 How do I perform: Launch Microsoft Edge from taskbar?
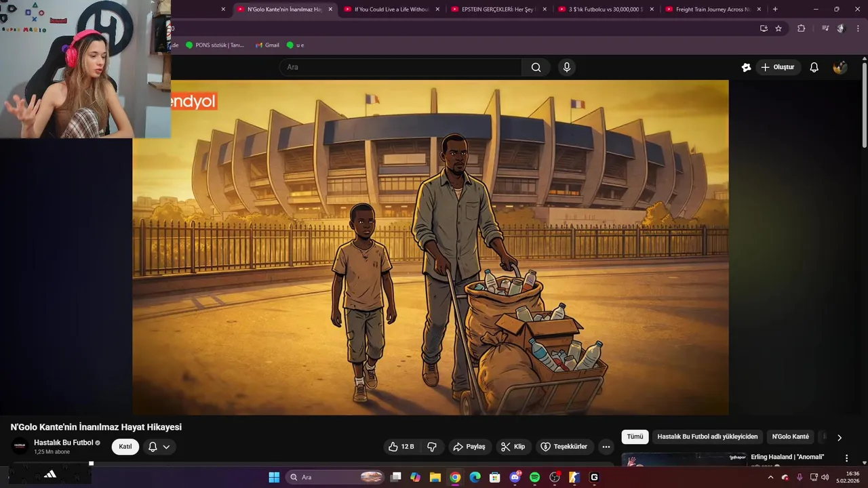pyautogui.click(x=475, y=477)
